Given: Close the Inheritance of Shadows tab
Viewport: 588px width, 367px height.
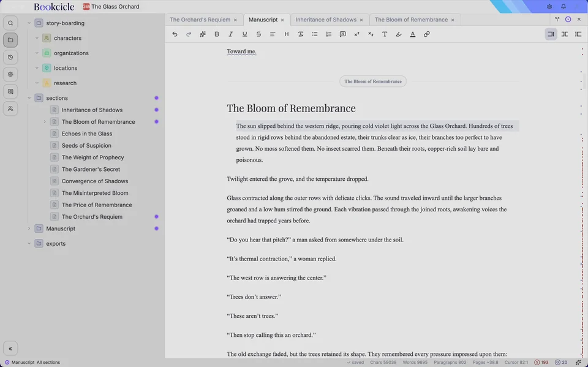Looking at the screenshot, I should pyautogui.click(x=361, y=20).
